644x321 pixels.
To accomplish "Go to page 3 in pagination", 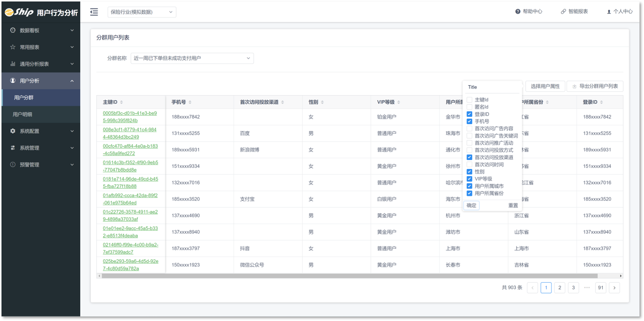I will tap(573, 288).
